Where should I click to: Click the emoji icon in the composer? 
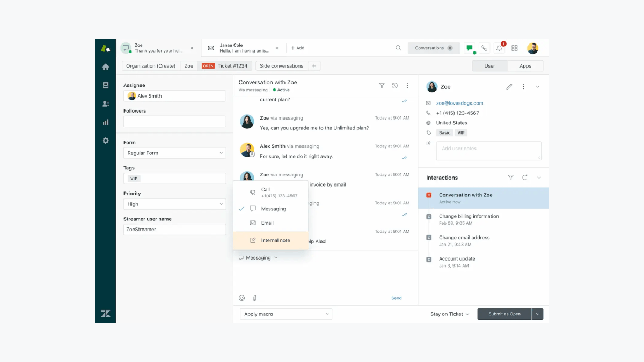(x=241, y=298)
